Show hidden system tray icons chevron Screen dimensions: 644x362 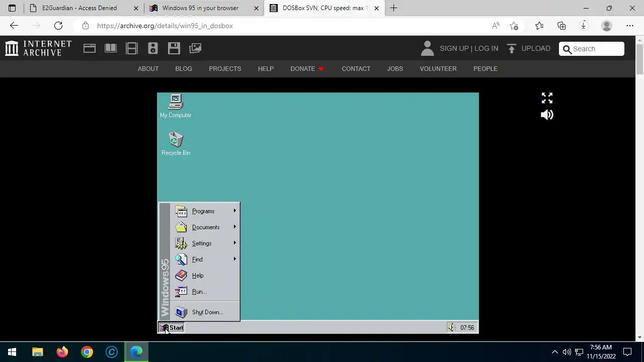(554, 352)
